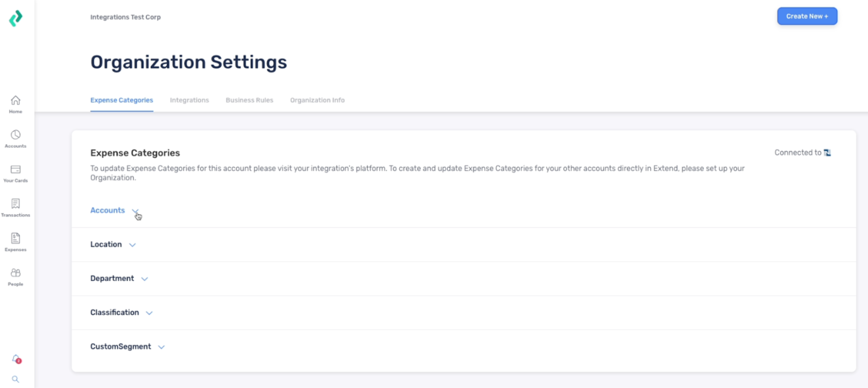Expand the Department category section
This screenshot has width=868, height=388.
coord(144,279)
